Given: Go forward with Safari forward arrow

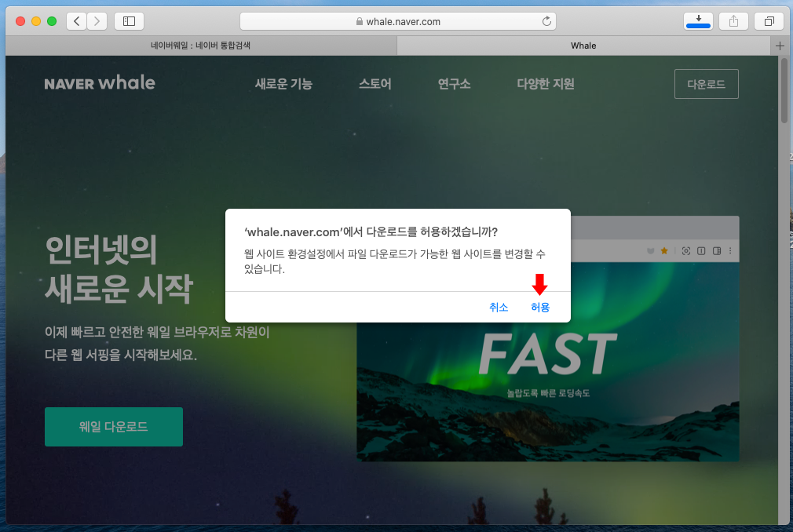Looking at the screenshot, I should 97,21.
